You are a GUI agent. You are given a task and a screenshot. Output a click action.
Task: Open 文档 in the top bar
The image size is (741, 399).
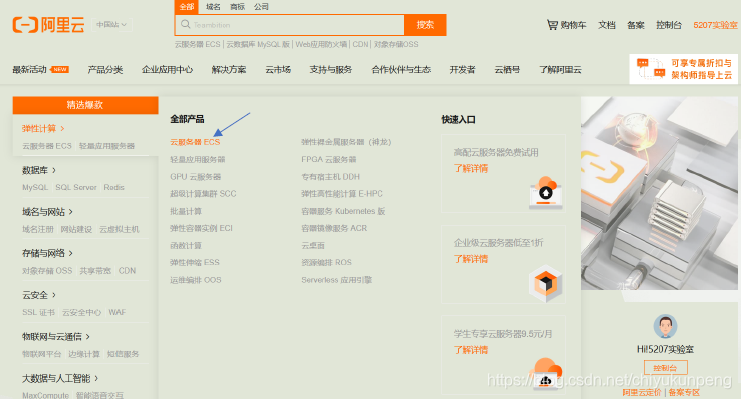coord(606,25)
